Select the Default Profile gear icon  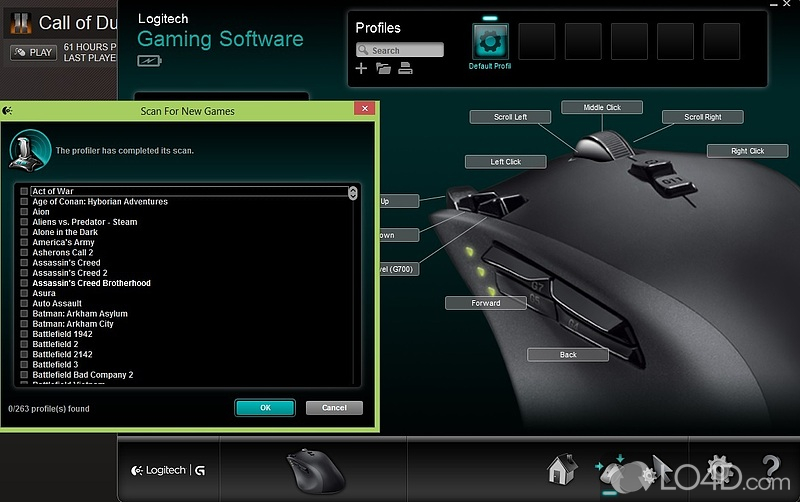(x=490, y=41)
